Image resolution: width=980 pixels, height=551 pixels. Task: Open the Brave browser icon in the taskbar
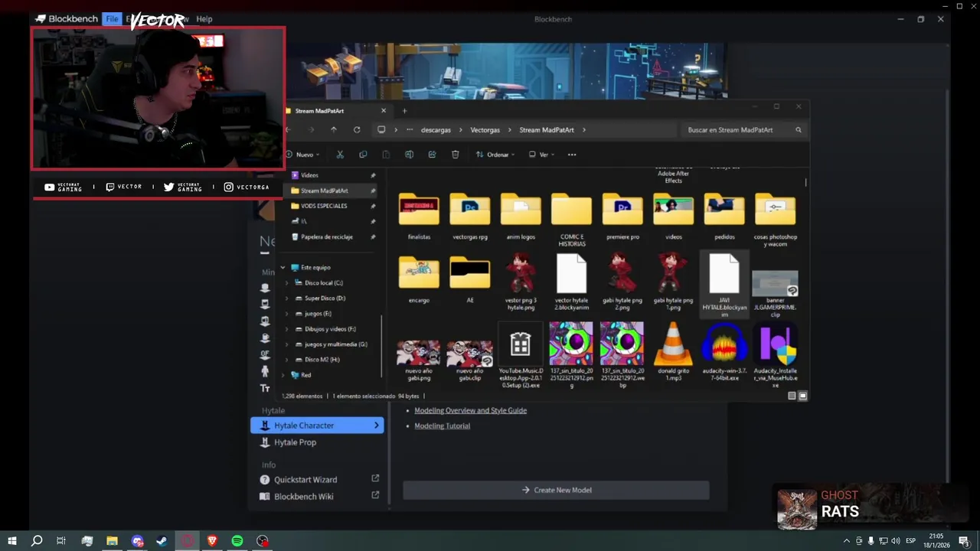212,541
